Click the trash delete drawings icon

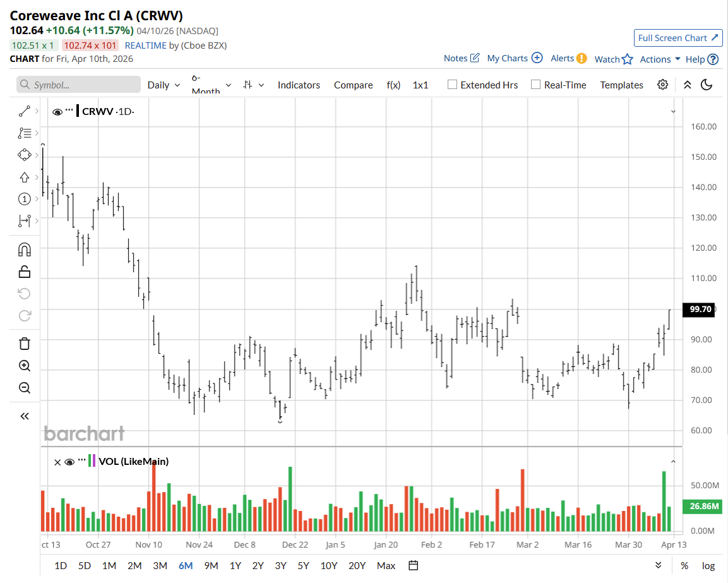pyautogui.click(x=25, y=344)
